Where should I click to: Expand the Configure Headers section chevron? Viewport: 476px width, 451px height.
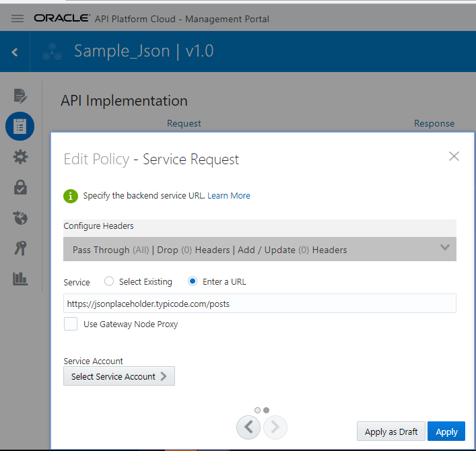pyautogui.click(x=444, y=248)
